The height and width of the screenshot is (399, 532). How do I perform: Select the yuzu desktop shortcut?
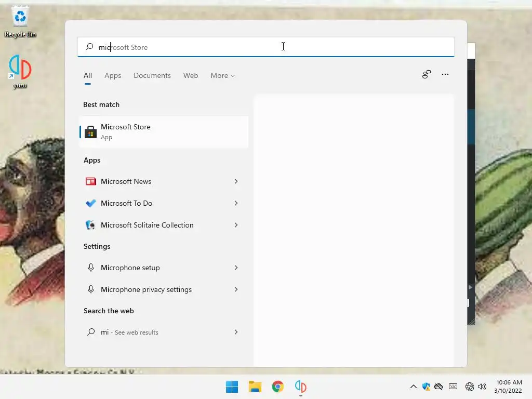point(20,72)
